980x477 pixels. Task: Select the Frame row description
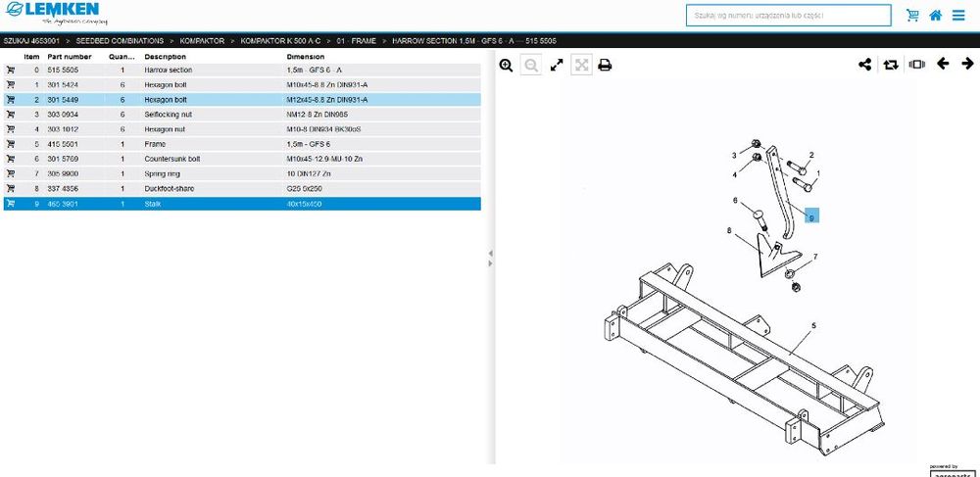pyautogui.click(x=155, y=144)
